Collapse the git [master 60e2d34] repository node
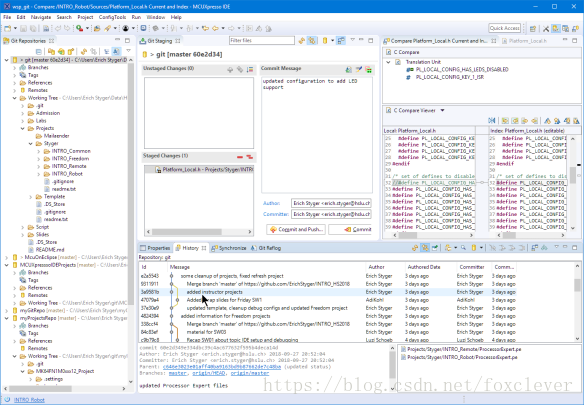This screenshot has height=405, width=584. coord(7,60)
